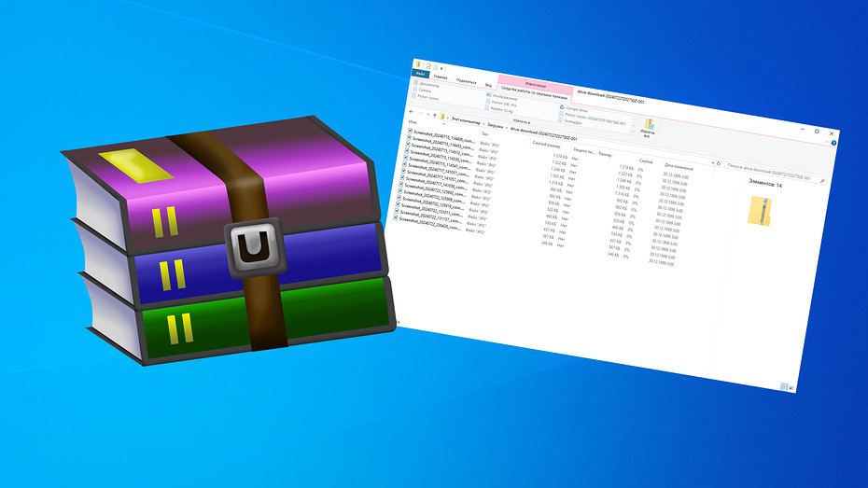The height and width of the screenshot is (488, 868).
Task: Open the address bar history dropdown
Action: pos(713,162)
